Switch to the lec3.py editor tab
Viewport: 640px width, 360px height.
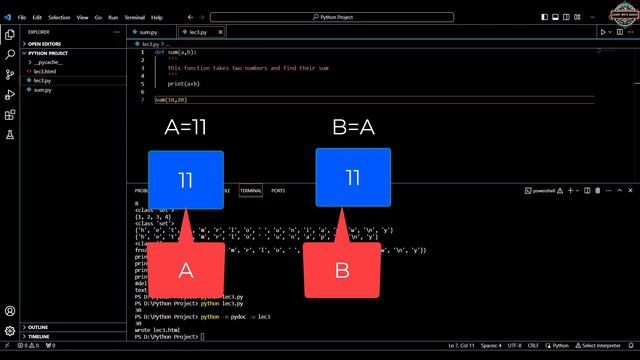pos(198,32)
